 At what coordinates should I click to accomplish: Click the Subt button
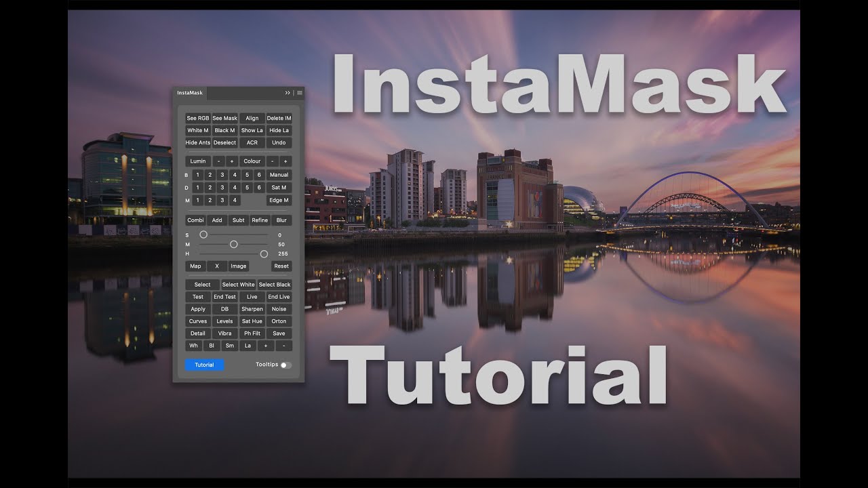(x=239, y=220)
